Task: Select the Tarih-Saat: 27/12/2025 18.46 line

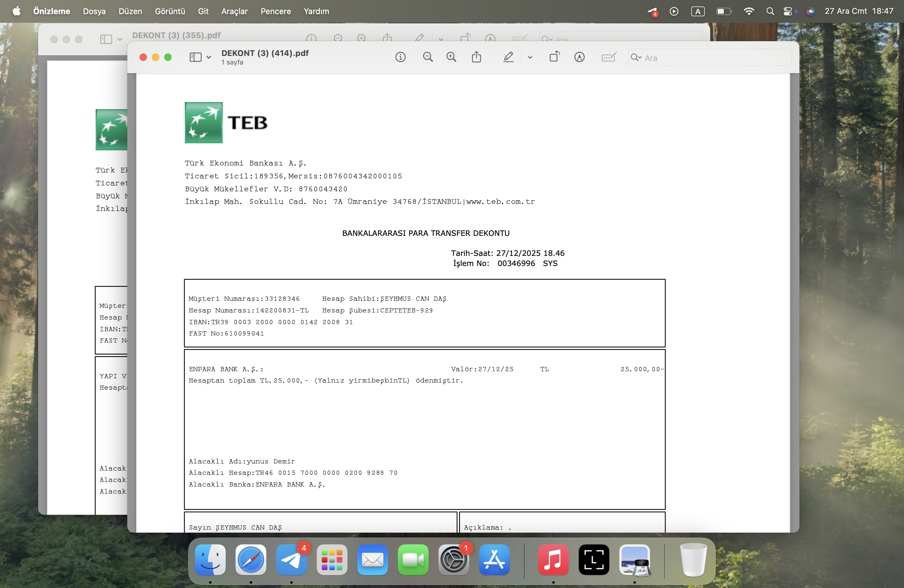Action: point(507,253)
